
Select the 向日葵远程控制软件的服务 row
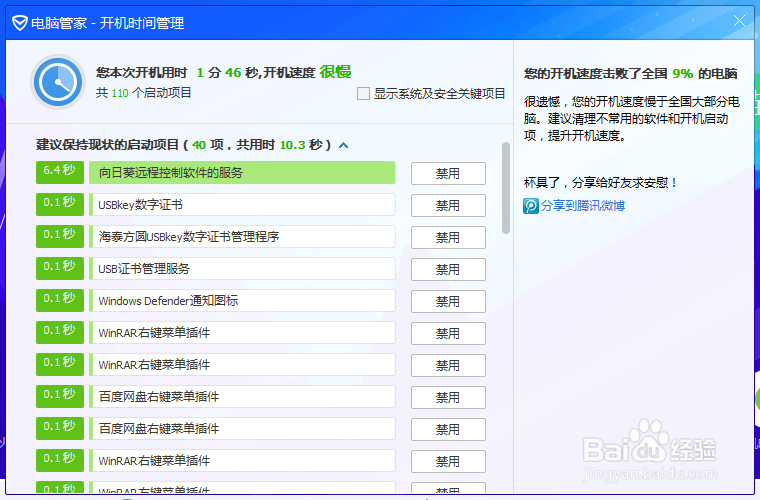(x=242, y=173)
